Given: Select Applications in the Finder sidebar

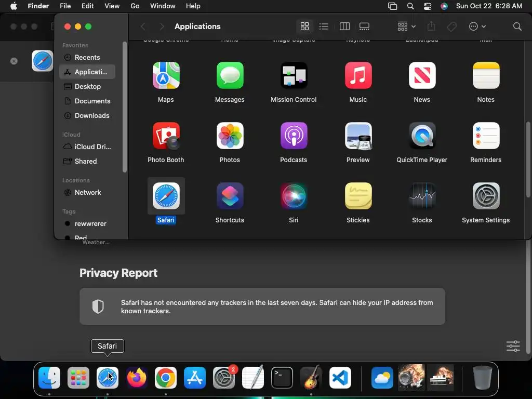Looking at the screenshot, I should click(x=87, y=72).
